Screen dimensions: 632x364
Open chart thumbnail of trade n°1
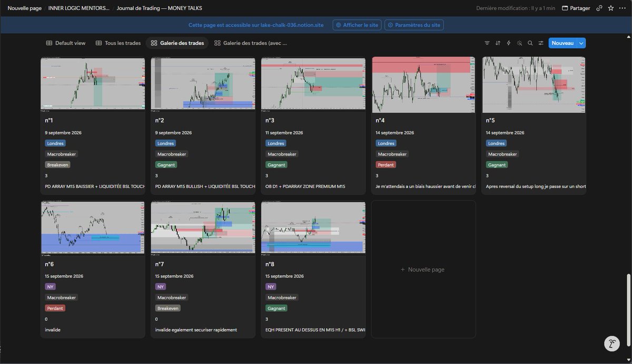[93, 84]
